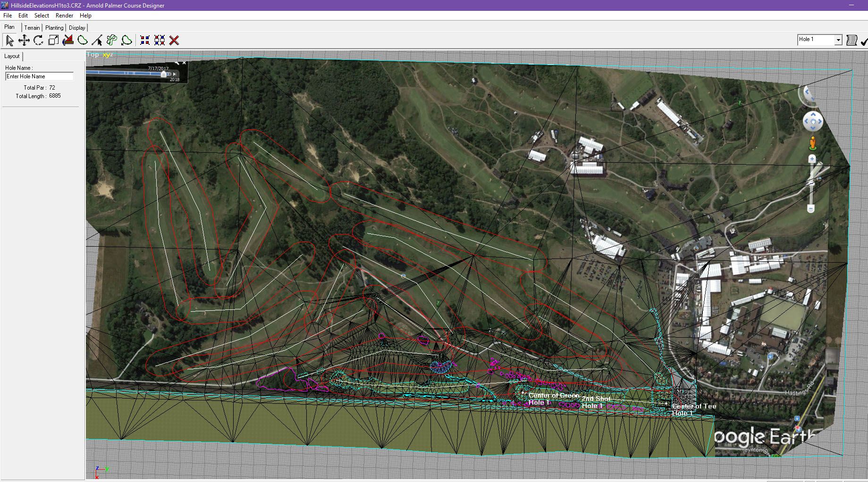This screenshot has height=482, width=868.
Task: Click the red X delete icon
Action: [x=174, y=41]
